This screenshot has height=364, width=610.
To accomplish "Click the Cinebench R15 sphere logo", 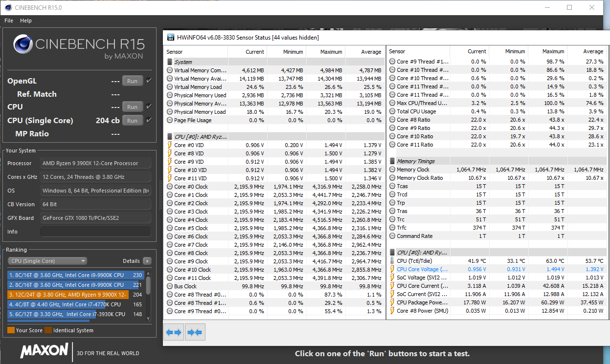I will [x=23, y=45].
